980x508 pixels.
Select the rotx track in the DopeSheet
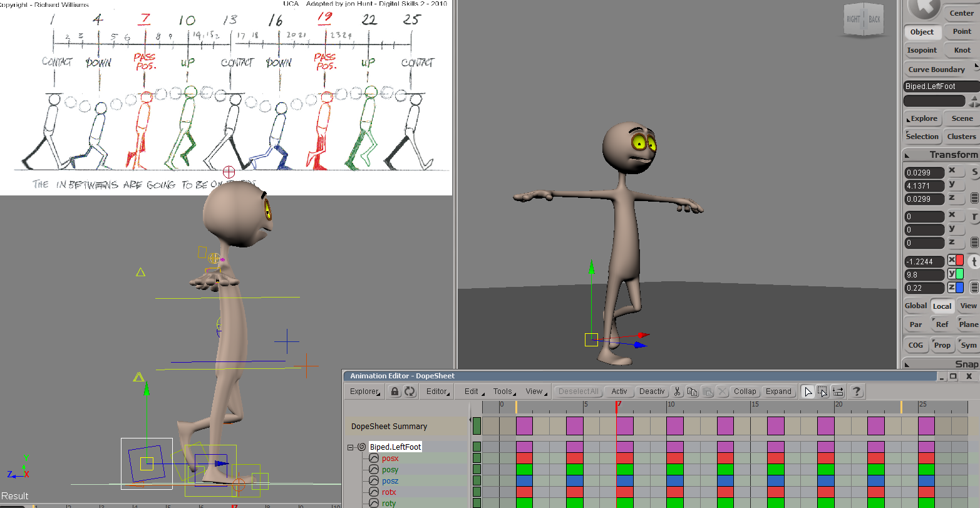[x=389, y=492]
